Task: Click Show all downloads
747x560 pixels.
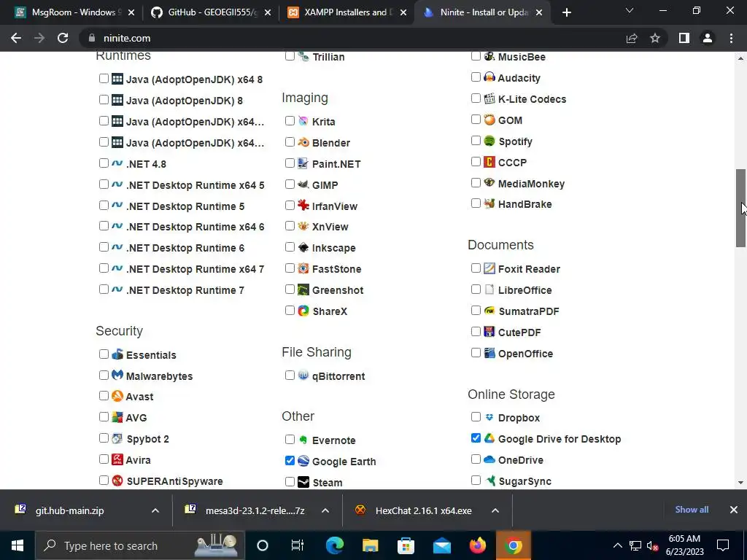Action: tap(692, 510)
